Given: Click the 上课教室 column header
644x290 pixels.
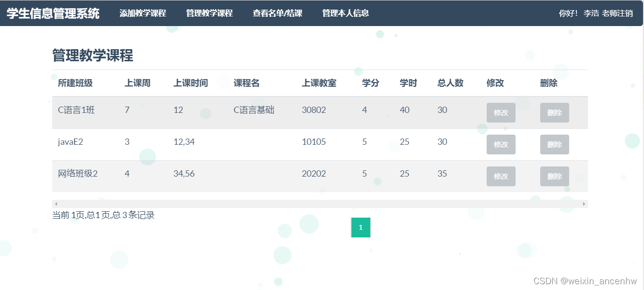Looking at the screenshot, I should pos(319,83).
